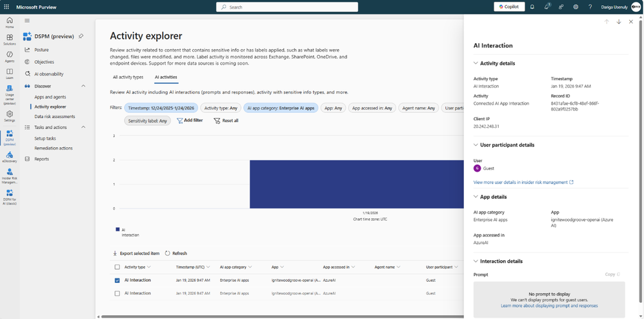This screenshot has height=319, width=644.
Task: Open App accessed in: Any filter
Action: point(372,108)
